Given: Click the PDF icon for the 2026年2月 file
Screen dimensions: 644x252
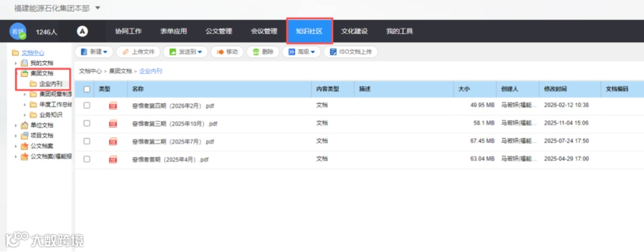Looking at the screenshot, I should (113, 106).
